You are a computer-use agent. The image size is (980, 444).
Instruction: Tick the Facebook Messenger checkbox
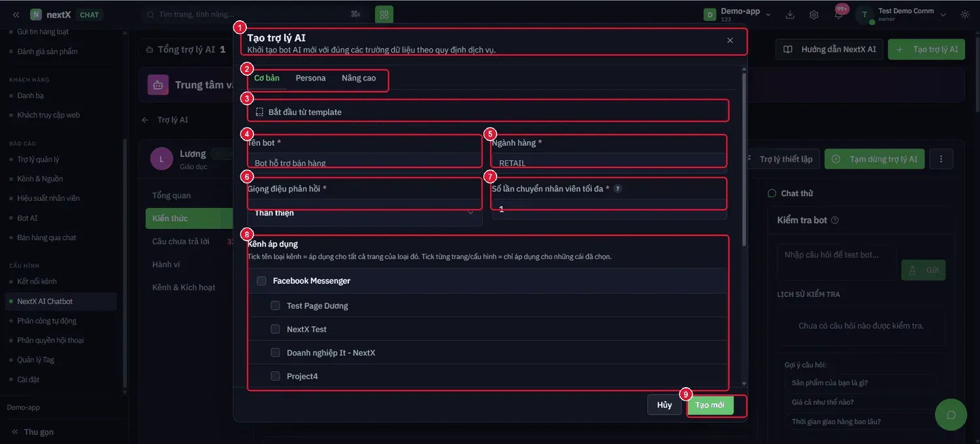(x=261, y=281)
